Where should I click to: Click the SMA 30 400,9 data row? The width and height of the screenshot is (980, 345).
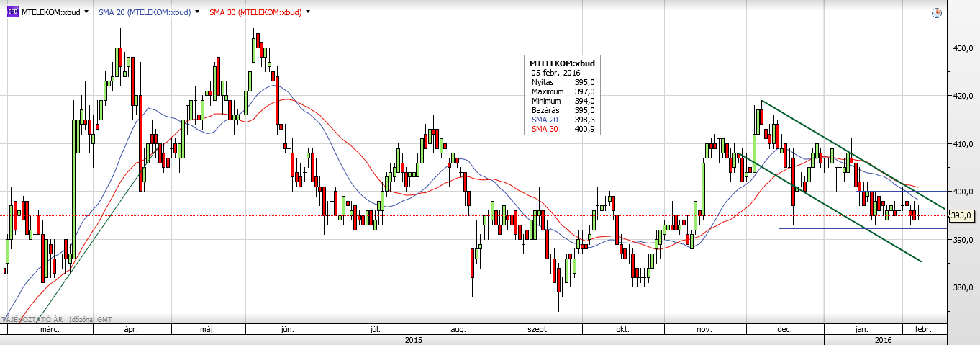pos(563,129)
